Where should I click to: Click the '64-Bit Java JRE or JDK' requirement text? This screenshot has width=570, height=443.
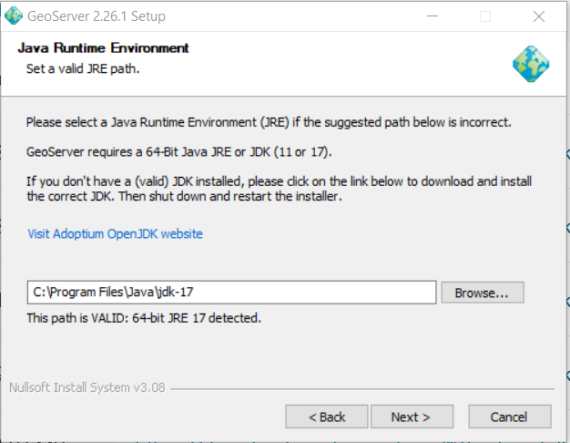[208, 152]
